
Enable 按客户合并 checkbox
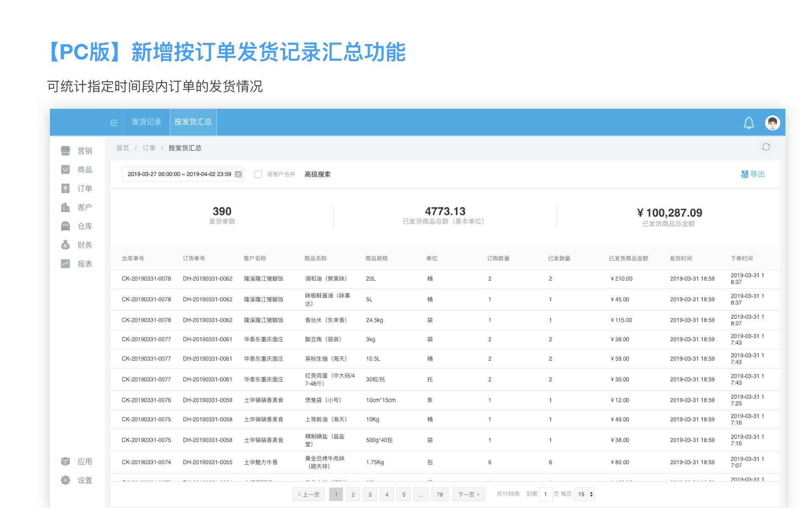pos(258,174)
